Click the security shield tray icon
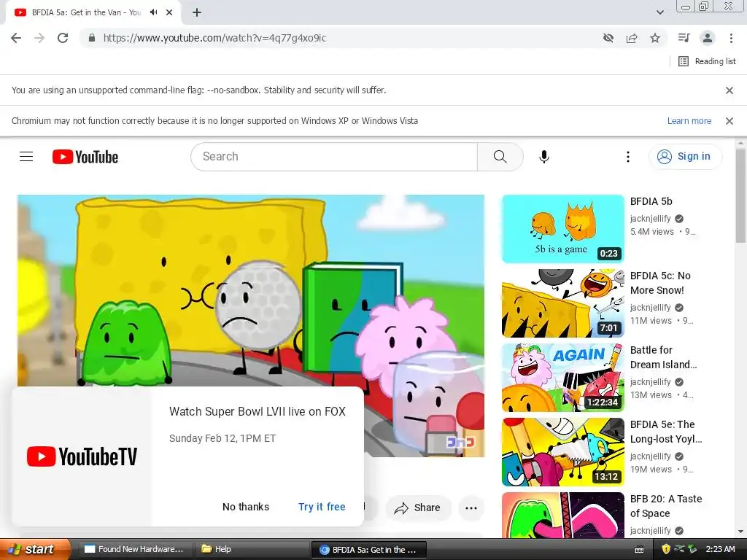Viewport: 747px width, 560px height. 665,549
